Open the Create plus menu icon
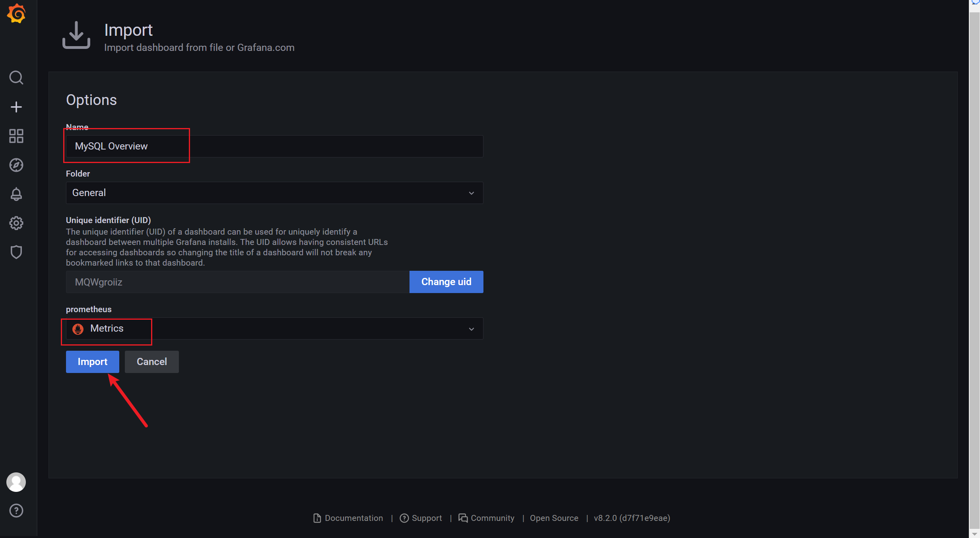The image size is (980, 538). (x=16, y=107)
